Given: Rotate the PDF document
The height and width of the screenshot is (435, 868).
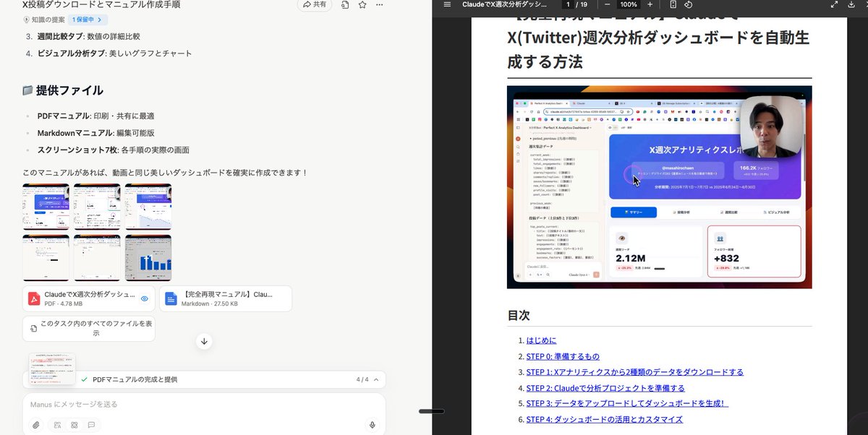Looking at the screenshot, I should (689, 4).
